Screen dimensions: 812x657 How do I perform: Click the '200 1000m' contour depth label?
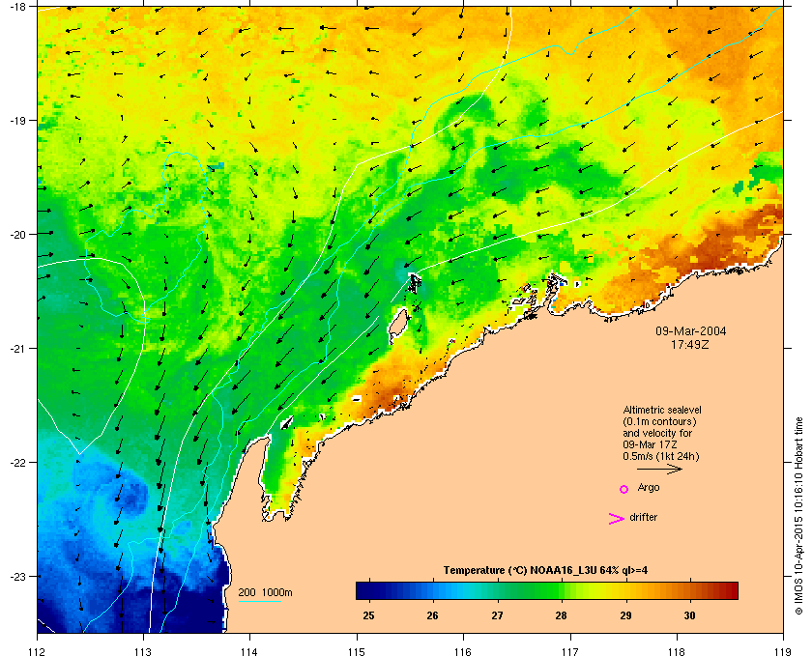(x=265, y=593)
